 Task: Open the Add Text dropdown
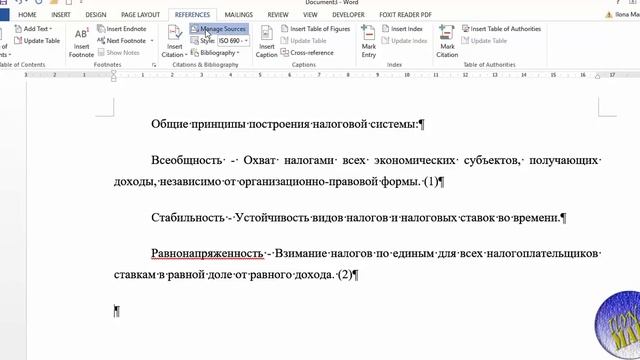tap(33, 29)
